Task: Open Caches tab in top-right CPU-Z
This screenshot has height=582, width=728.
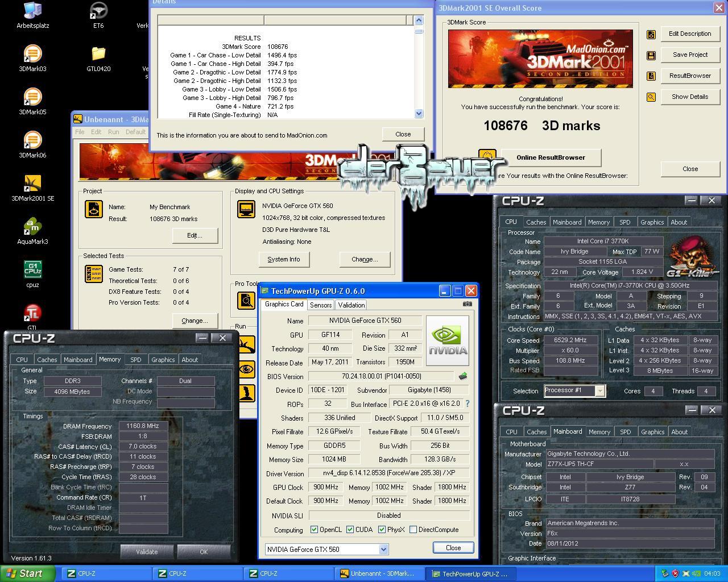Action: [x=536, y=222]
